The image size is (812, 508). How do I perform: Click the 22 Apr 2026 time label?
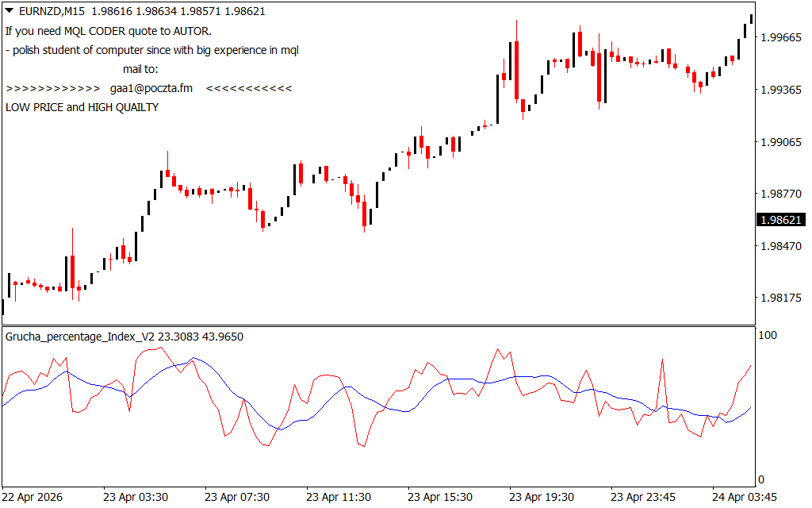tap(33, 497)
